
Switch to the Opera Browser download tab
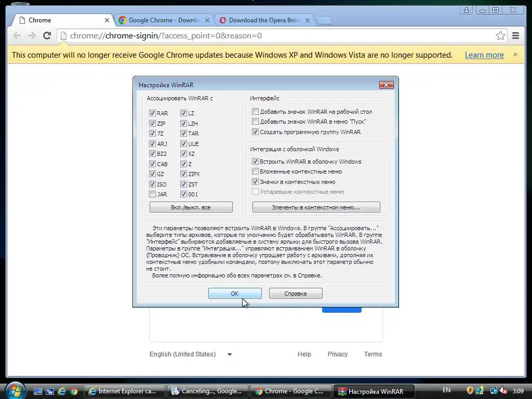tap(264, 20)
